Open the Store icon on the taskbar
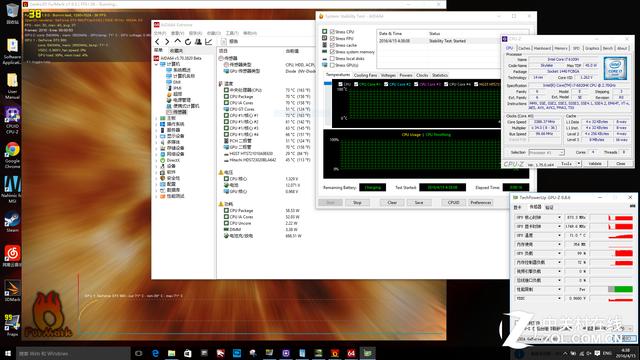 click(x=188, y=353)
